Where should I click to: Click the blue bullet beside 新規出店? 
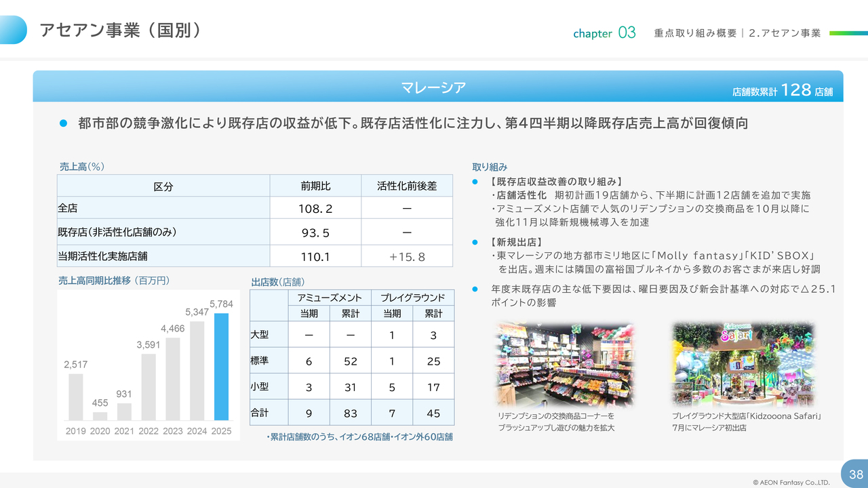(x=475, y=242)
